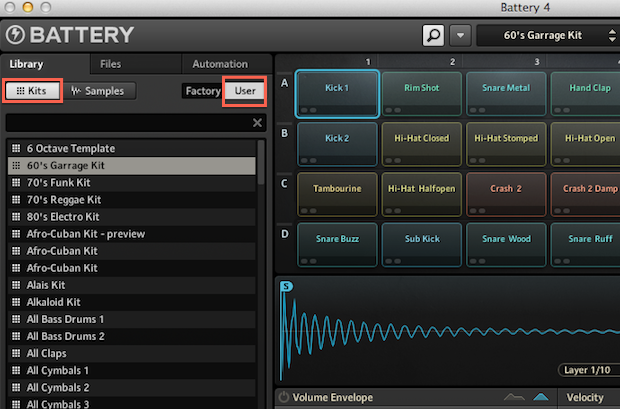Open the dropdown arrow next to search icon
Screen dimensions: 620x409
(460, 36)
